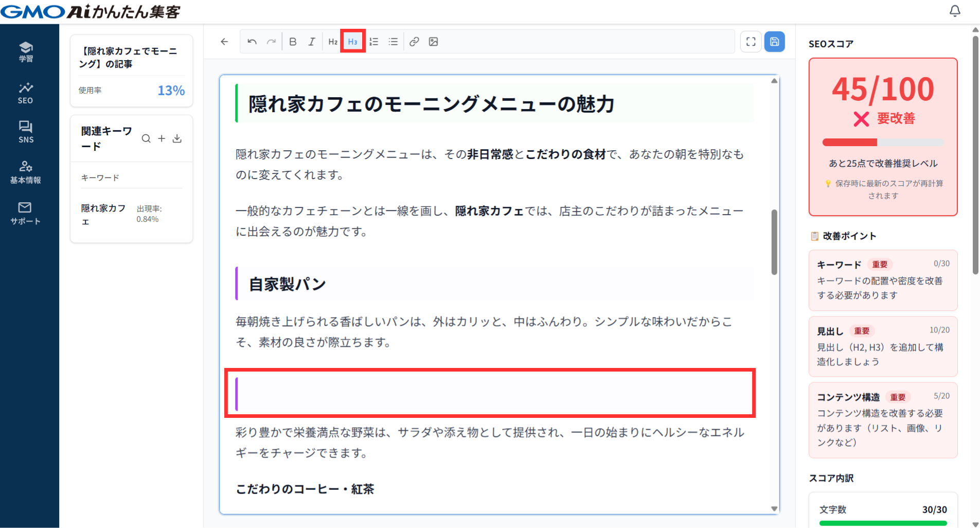The height and width of the screenshot is (528, 980).
Task: Download related keywords list
Action: [x=177, y=138]
